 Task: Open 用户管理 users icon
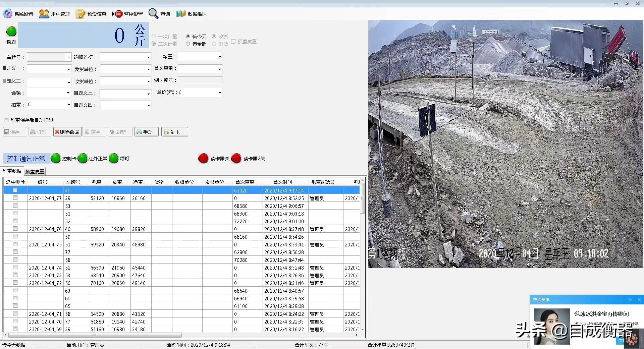coord(44,14)
